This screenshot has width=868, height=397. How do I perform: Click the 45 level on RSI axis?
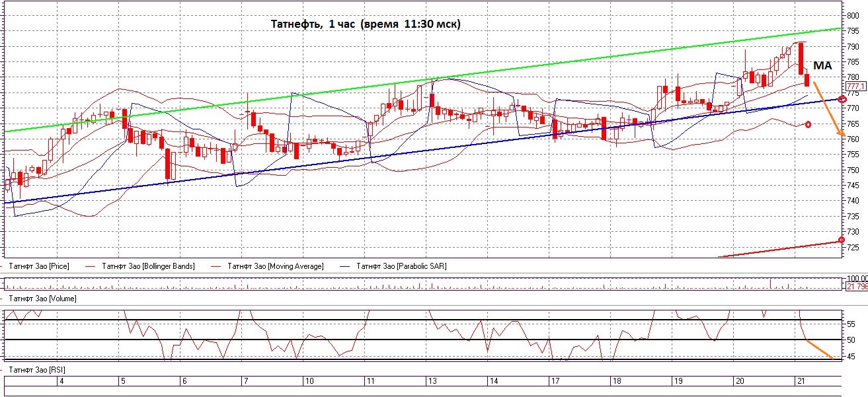click(x=851, y=356)
